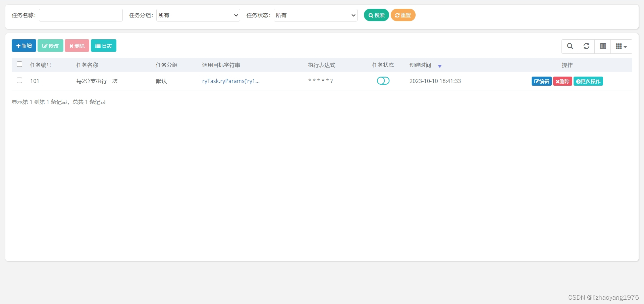
Task: Click the 执行表达式 column header
Action: pyautogui.click(x=322, y=65)
